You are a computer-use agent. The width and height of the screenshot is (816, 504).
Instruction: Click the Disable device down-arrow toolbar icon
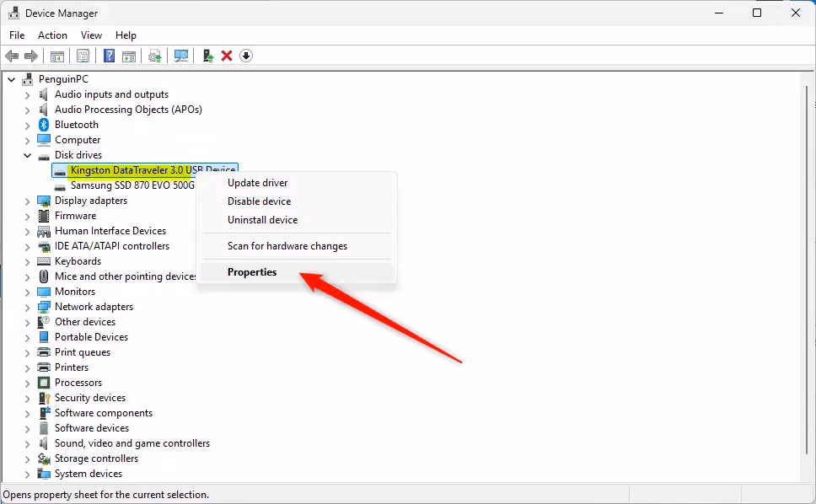[x=246, y=56]
